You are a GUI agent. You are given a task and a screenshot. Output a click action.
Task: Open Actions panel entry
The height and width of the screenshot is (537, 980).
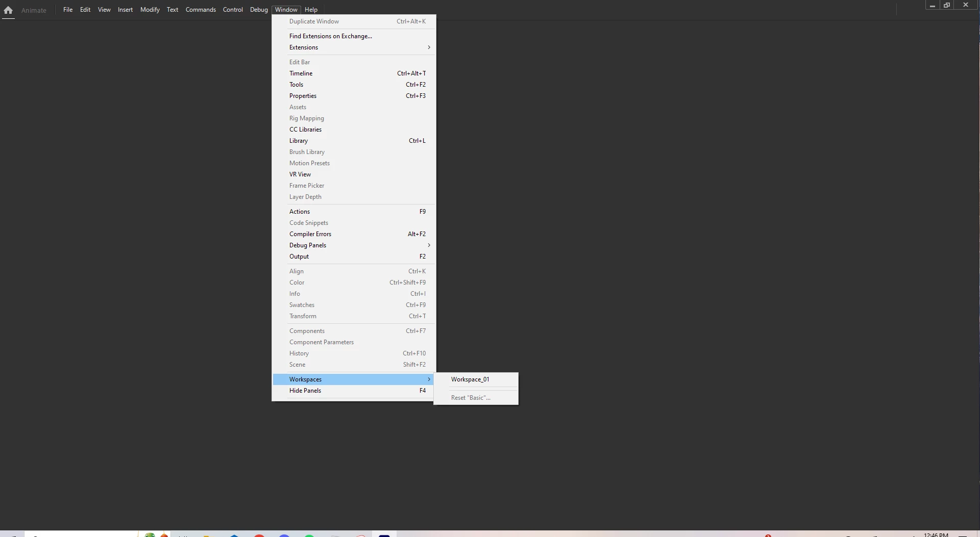[353, 212]
